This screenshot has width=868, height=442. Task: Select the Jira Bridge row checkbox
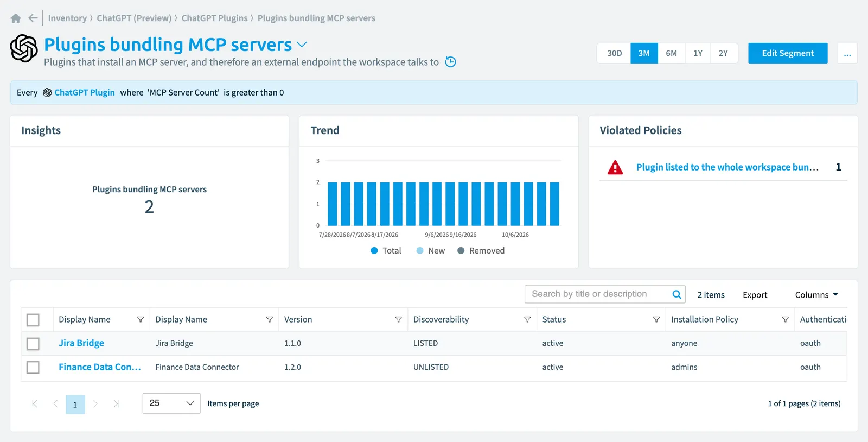click(x=33, y=344)
